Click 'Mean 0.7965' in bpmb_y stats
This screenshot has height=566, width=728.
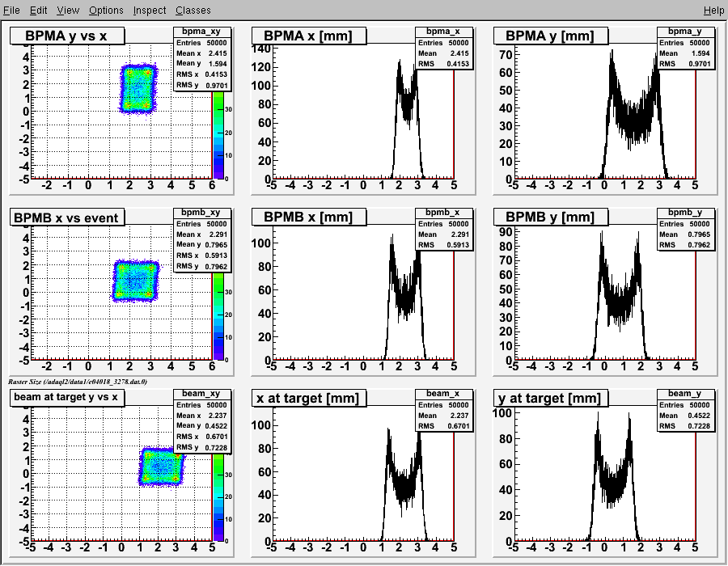(685, 234)
